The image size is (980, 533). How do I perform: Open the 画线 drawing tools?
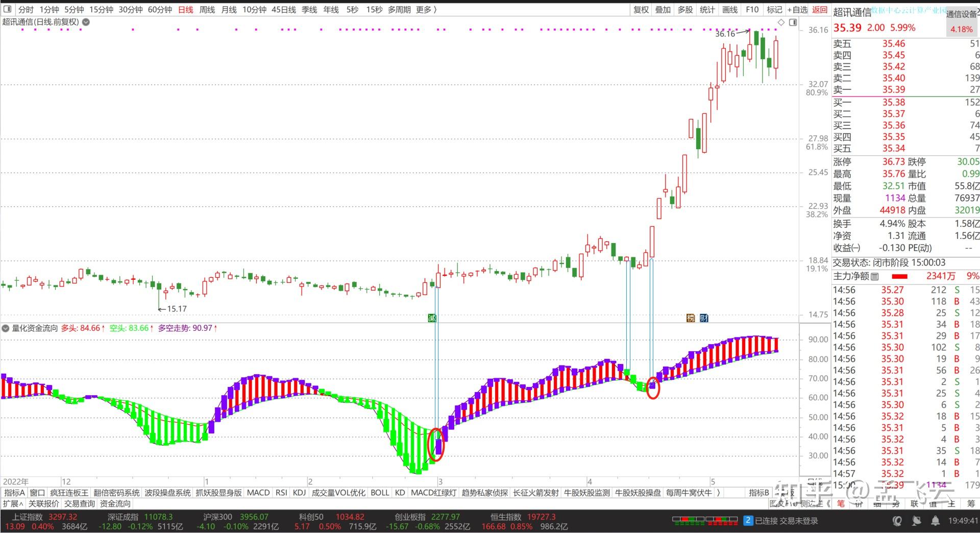click(x=730, y=10)
